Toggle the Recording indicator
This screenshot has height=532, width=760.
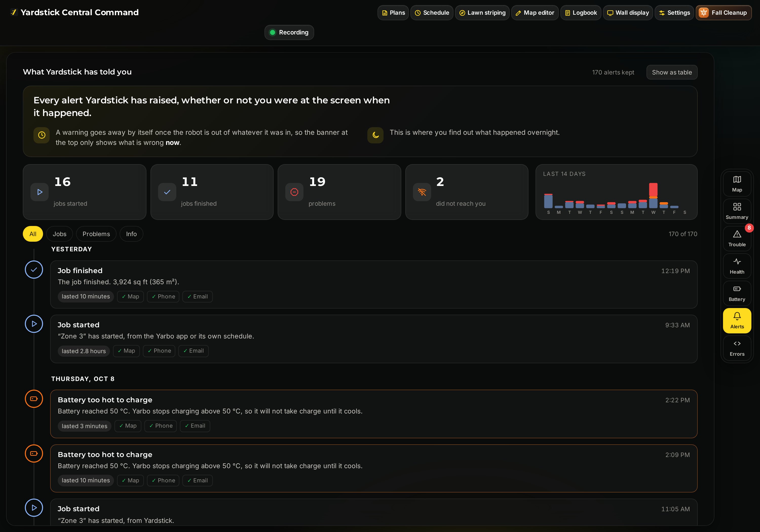(289, 32)
